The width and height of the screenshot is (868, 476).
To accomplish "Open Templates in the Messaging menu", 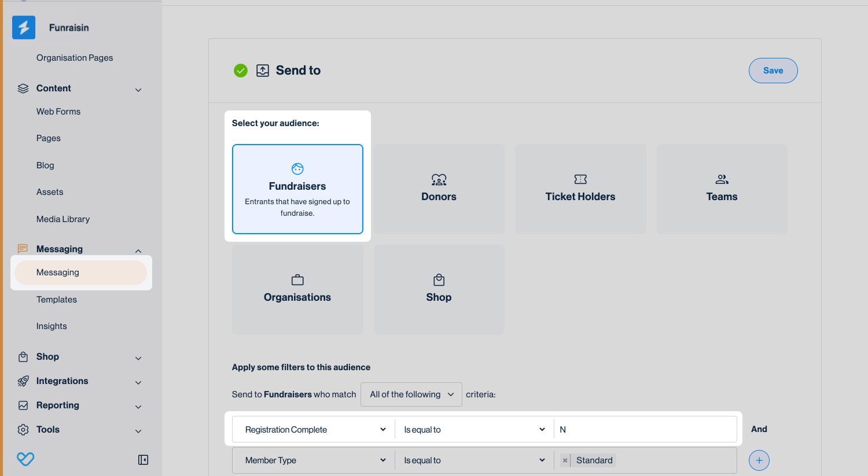I will [x=57, y=300].
